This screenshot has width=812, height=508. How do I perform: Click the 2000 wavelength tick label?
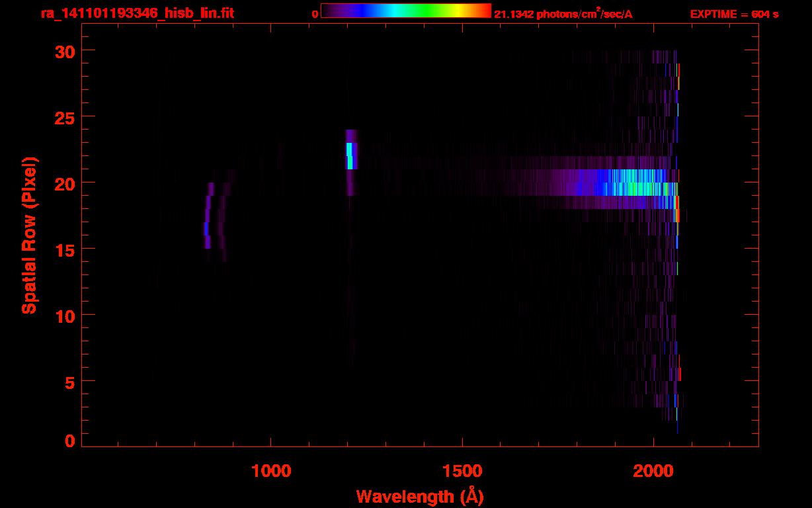[x=653, y=471]
